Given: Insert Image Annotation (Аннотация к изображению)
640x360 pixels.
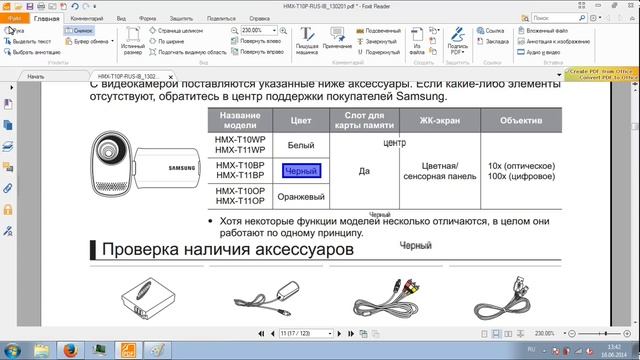Looking at the screenshot, I should pos(554,41).
